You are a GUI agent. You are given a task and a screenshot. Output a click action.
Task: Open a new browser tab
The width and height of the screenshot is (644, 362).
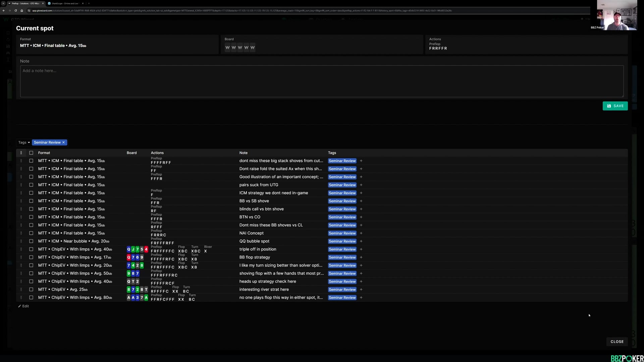[89, 3]
